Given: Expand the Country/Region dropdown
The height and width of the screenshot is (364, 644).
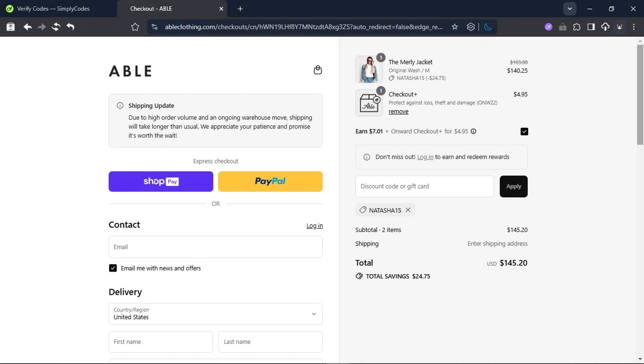Looking at the screenshot, I should pyautogui.click(x=216, y=314).
